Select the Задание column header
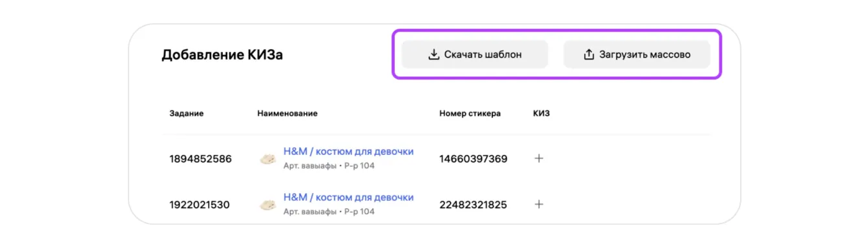 click(x=186, y=113)
